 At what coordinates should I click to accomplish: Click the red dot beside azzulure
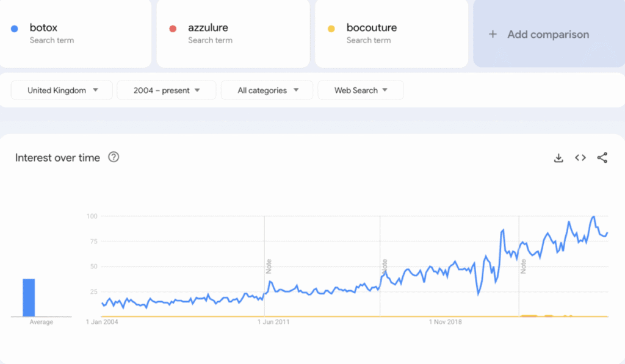(173, 29)
